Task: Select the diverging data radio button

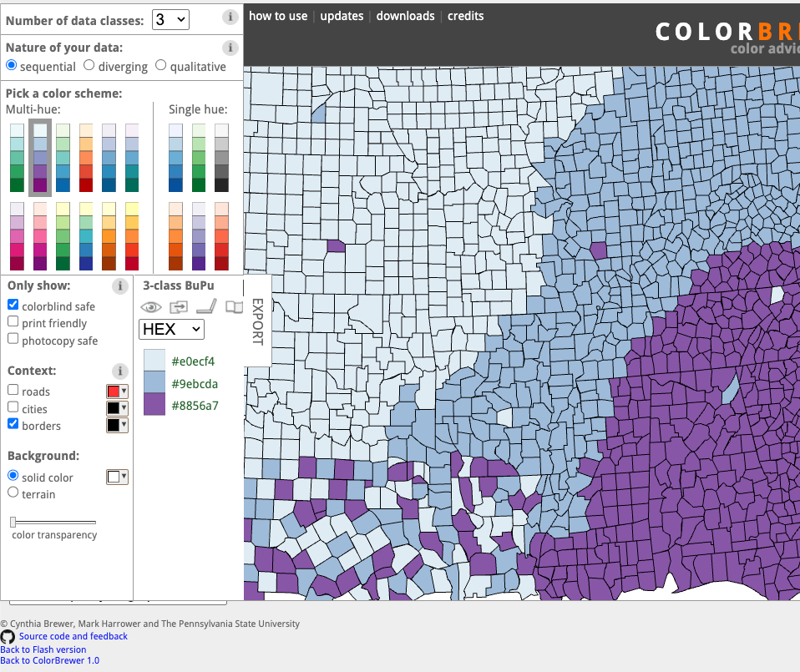Action: tap(89, 65)
